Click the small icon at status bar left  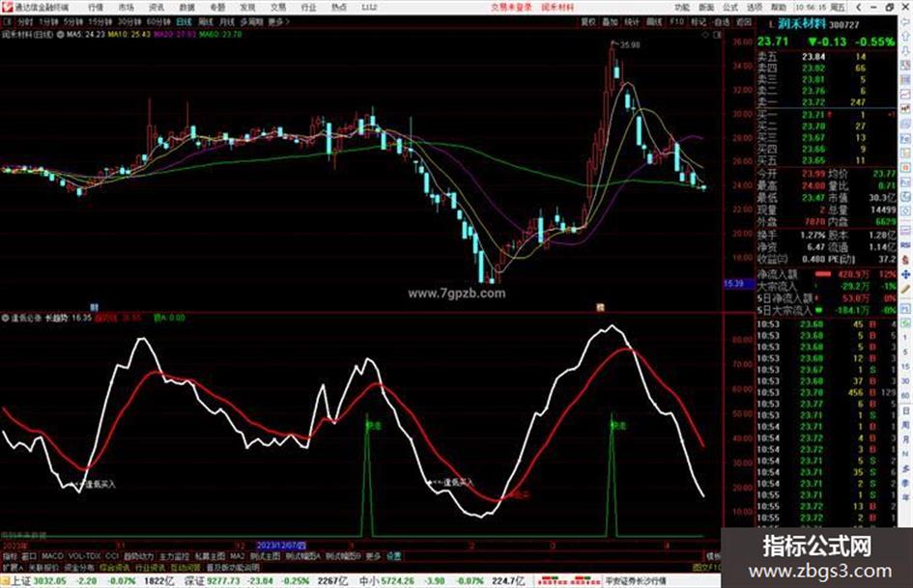coord(5,581)
